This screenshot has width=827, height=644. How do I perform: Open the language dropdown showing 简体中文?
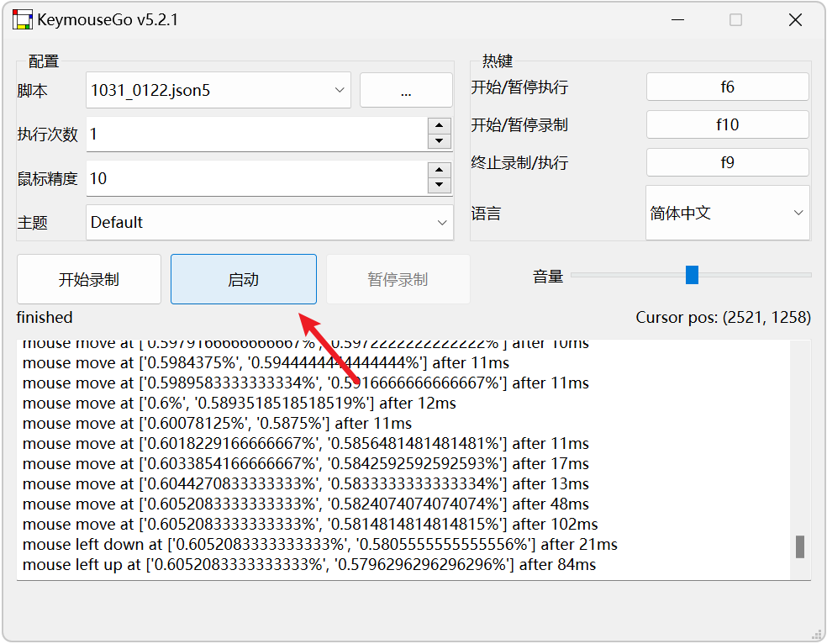(727, 213)
